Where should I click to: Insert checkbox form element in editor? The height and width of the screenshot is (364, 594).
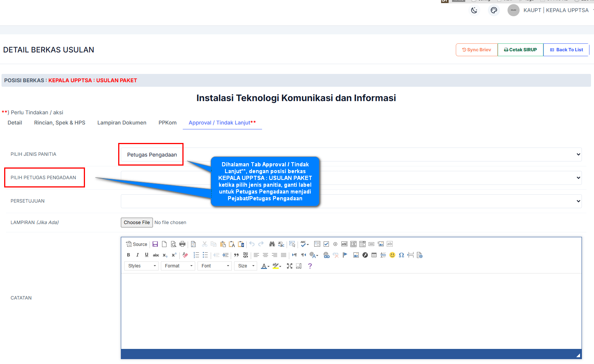[326, 244]
